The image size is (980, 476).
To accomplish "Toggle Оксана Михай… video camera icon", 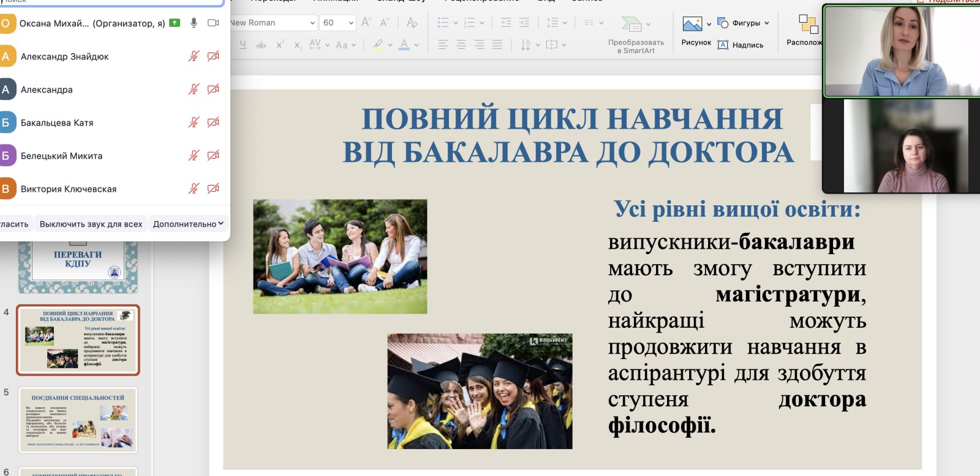I will (x=213, y=23).
